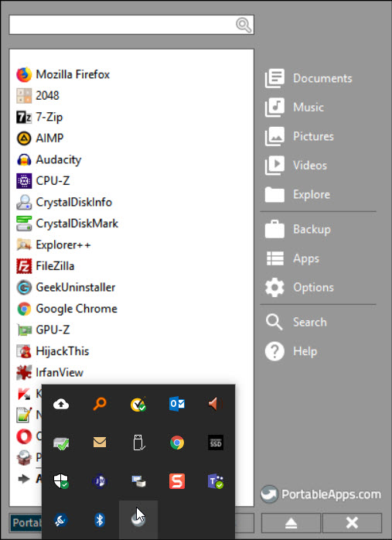Click the red Snagit S tray icon
Viewport: 392px width, 540px height.
[177, 481]
